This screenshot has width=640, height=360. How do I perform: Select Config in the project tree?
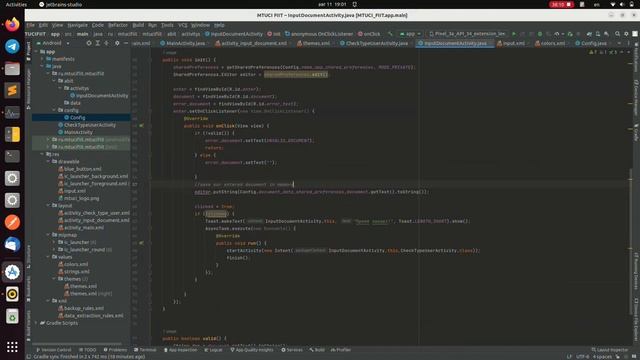[x=78, y=118]
